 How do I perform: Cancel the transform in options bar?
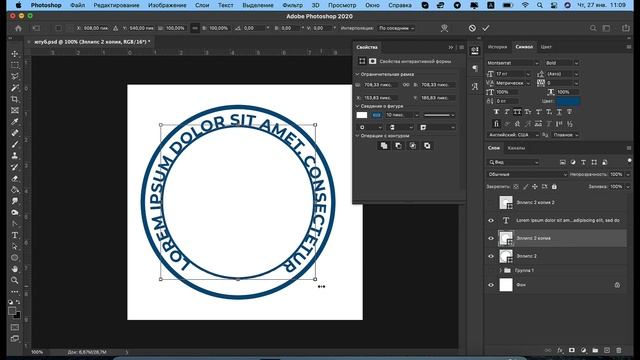(472, 28)
